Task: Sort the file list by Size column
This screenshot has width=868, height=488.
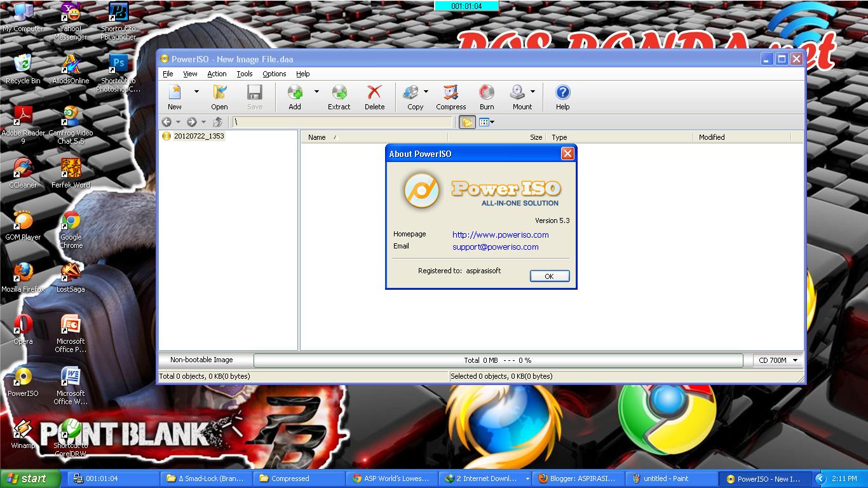Action: tap(498, 137)
